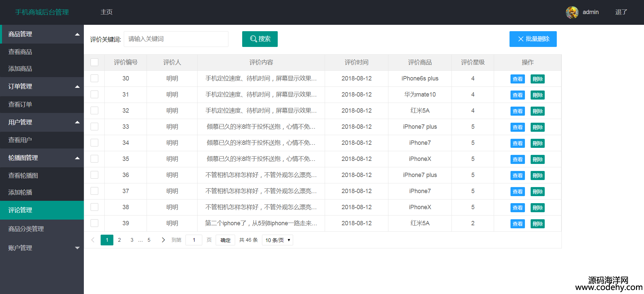Screen dimensions: 644x294
Task: Check the box for review 37
Action: (95, 191)
